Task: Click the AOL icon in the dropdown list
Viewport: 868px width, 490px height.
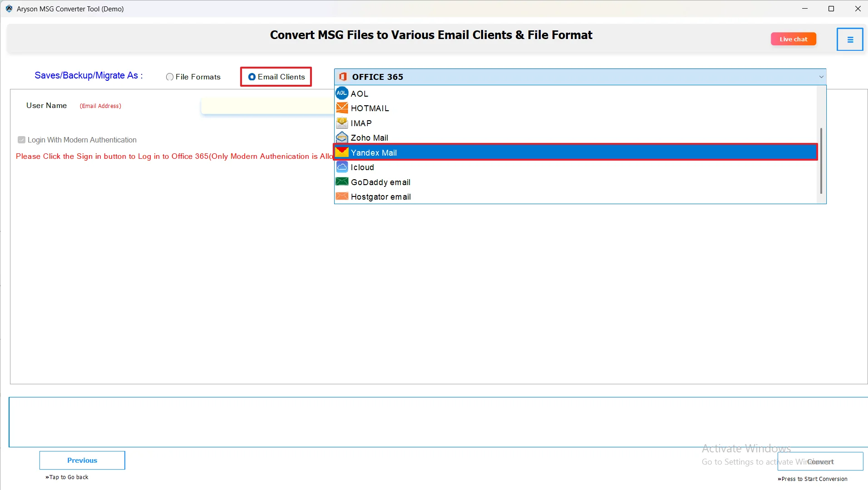Action: (342, 93)
